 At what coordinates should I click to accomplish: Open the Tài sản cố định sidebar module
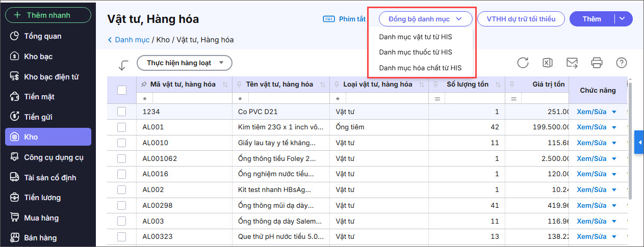tap(50, 178)
